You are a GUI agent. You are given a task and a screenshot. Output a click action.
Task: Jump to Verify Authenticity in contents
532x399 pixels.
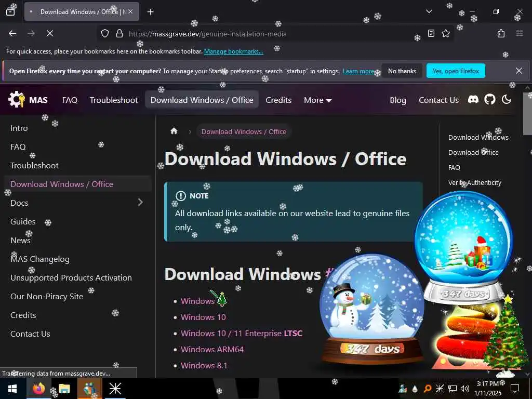click(475, 182)
